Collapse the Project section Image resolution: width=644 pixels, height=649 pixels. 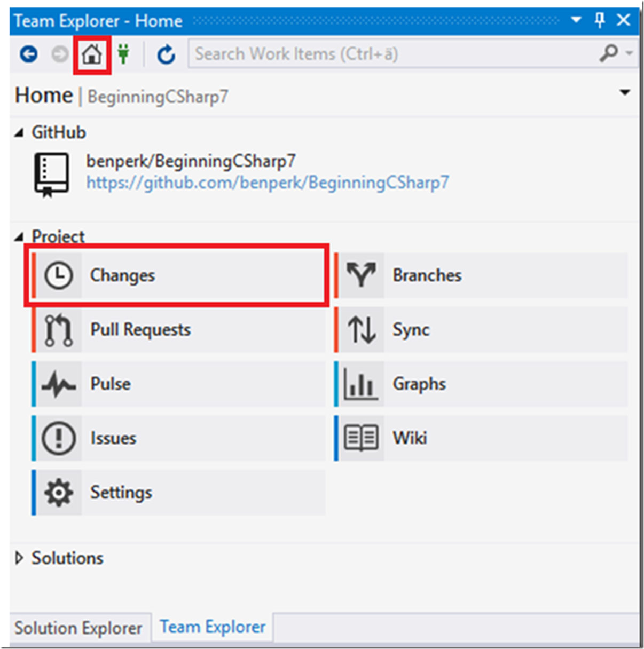tap(19, 236)
